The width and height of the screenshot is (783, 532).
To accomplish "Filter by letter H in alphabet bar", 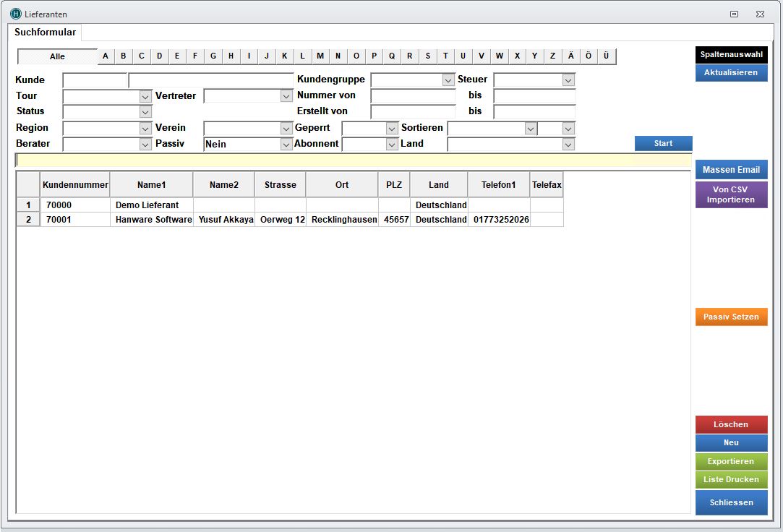I will [231, 56].
